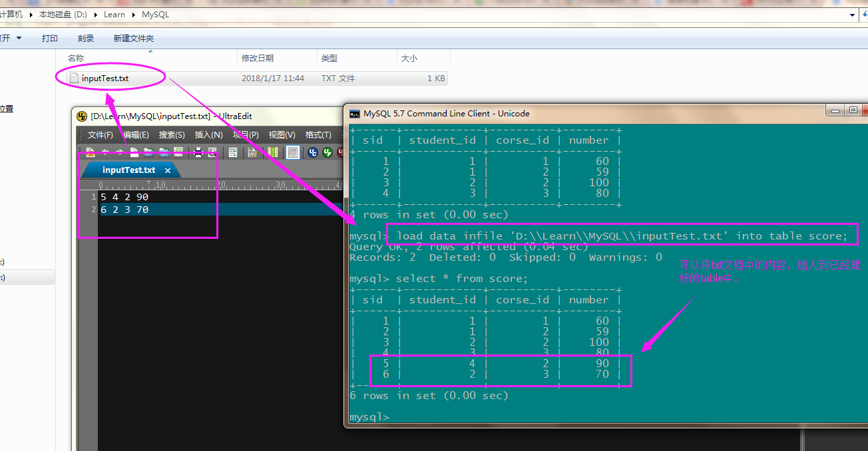Viewport: 868px width, 451px height.
Task: Switch to the inputTest.txt editor tab
Action: (x=128, y=170)
